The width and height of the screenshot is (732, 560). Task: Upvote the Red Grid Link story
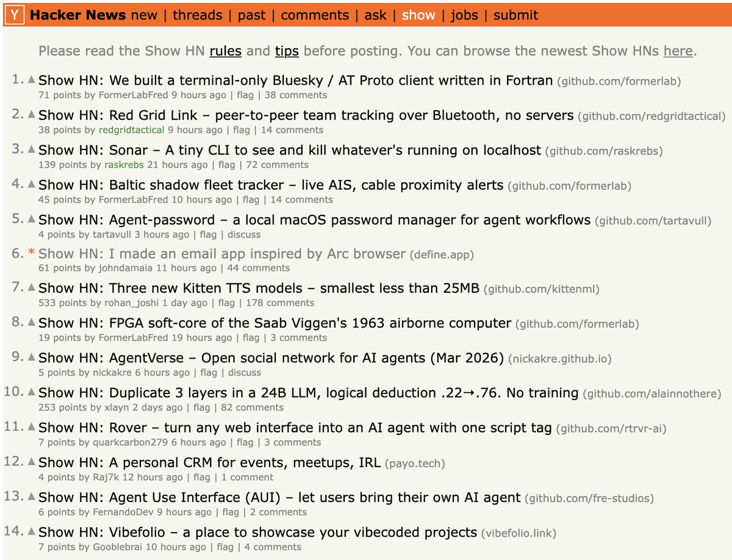[32, 114]
